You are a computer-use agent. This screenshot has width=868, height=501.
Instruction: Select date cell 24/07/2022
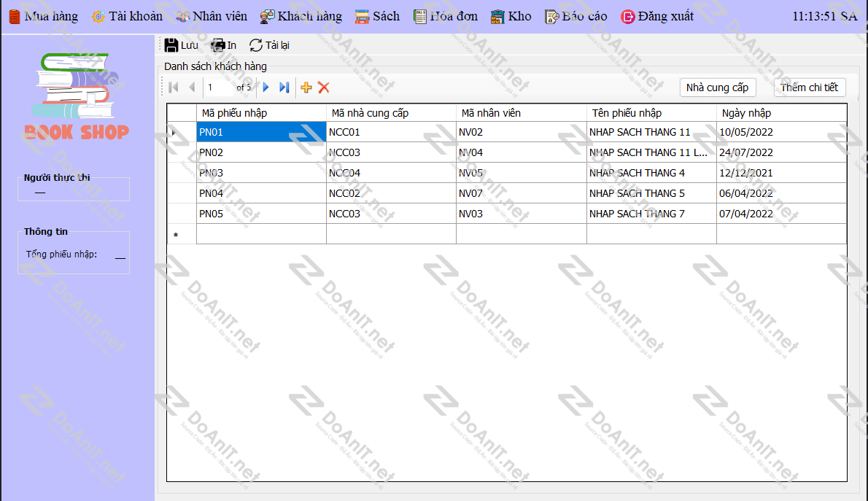pos(782,152)
